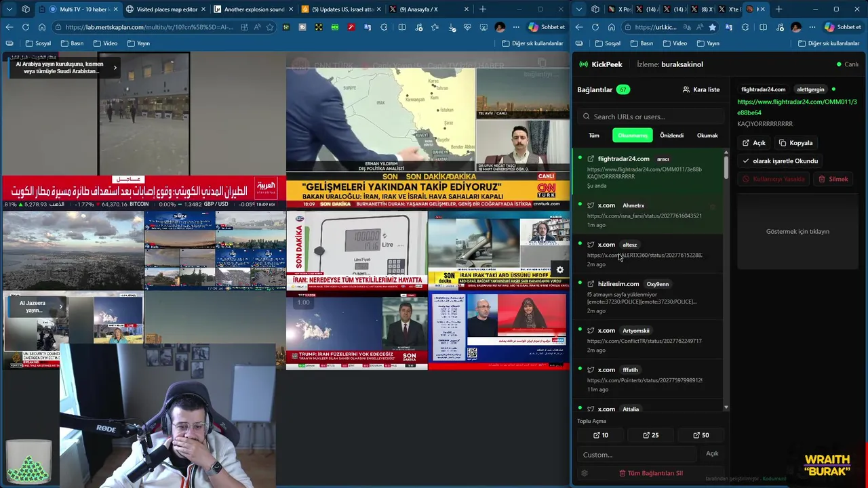Switch to Another explosion sound browser tab
Viewport: 868px width, 488px height.
[254, 9]
